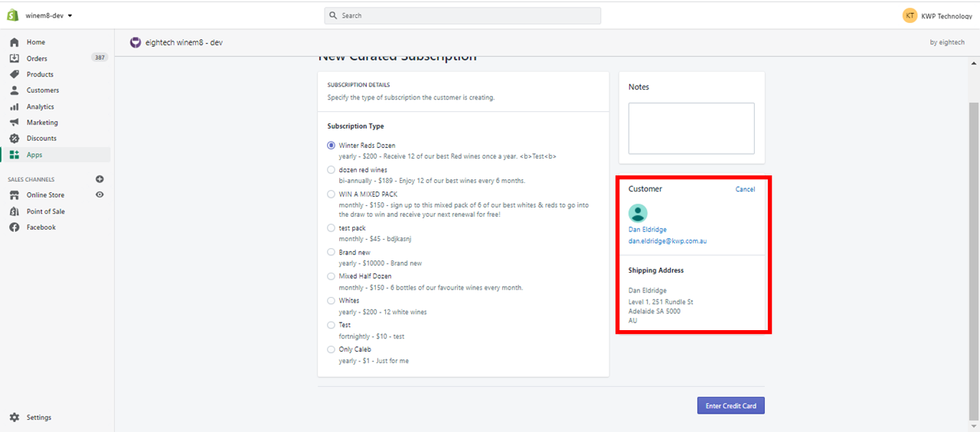Select Brand new subscription
Image resolution: width=980 pixels, height=432 pixels.
(331, 252)
